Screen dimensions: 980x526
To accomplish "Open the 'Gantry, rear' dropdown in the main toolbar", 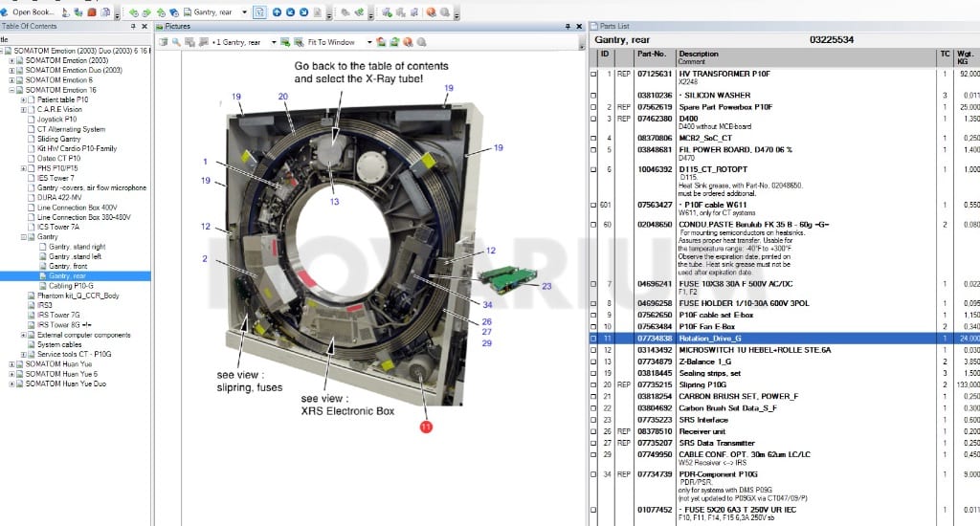I will (x=244, y=12).
